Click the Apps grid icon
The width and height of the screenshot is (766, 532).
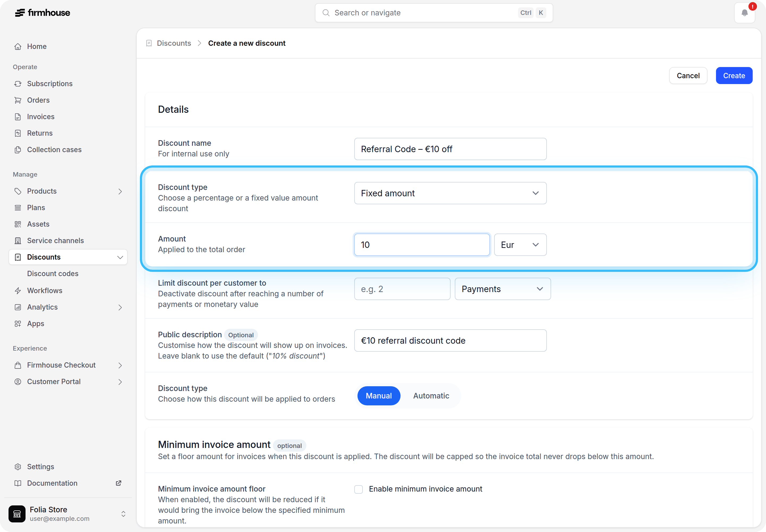[18, 324]
